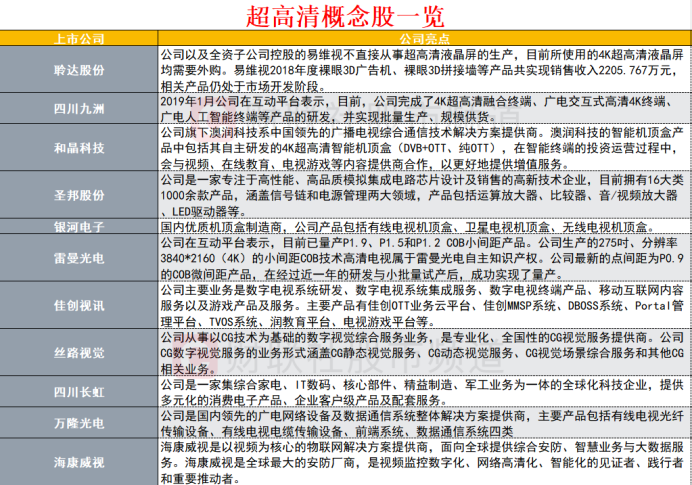Select the 和晶科技 description about 澳润科技
Image resolution: width=692 pixels, height=485 pixels.
click(x=422, y=148)
